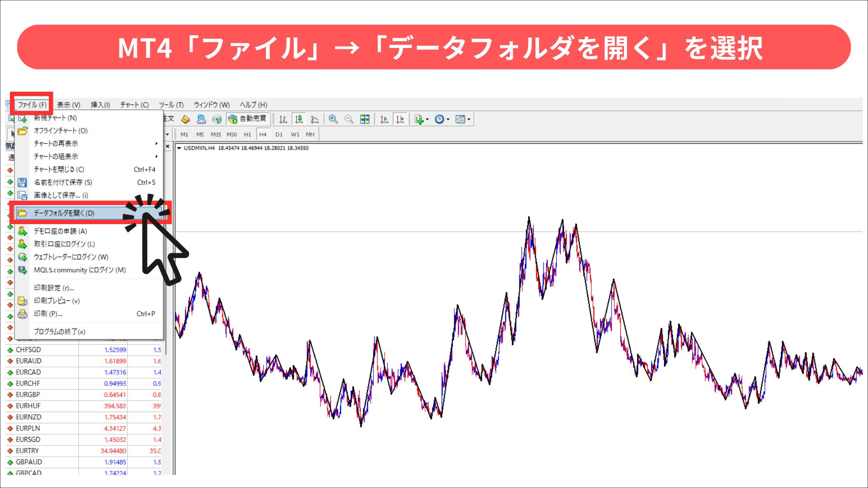Select the M5 timeframe
The width and height of the screenshot is (868, 488).
pos(200,135)
